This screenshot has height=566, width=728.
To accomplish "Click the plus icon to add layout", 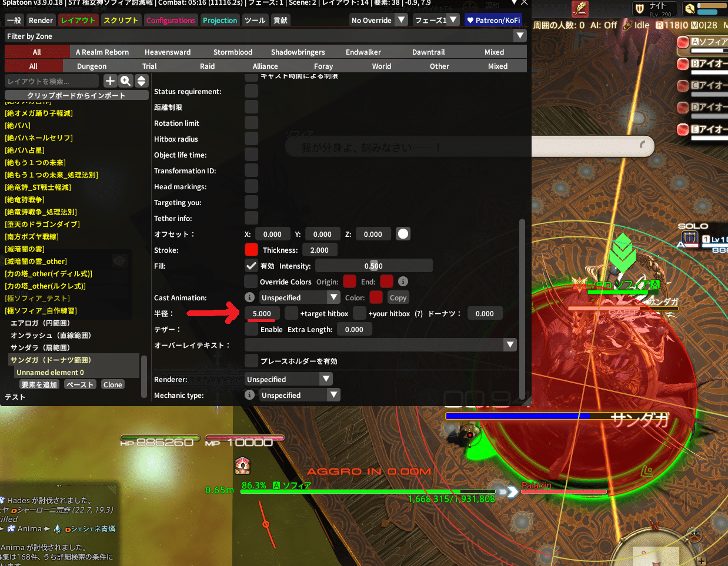I will (x=110, y=81).
